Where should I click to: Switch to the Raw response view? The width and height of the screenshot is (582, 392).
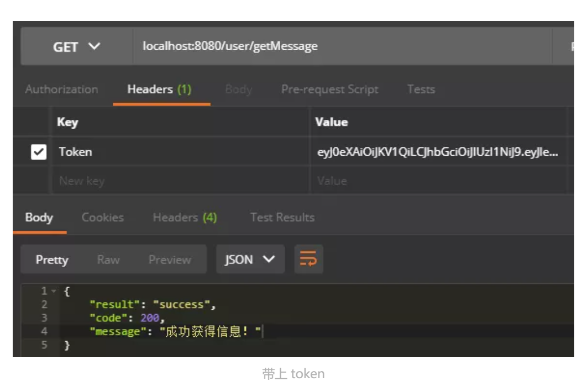coord(108,259)
